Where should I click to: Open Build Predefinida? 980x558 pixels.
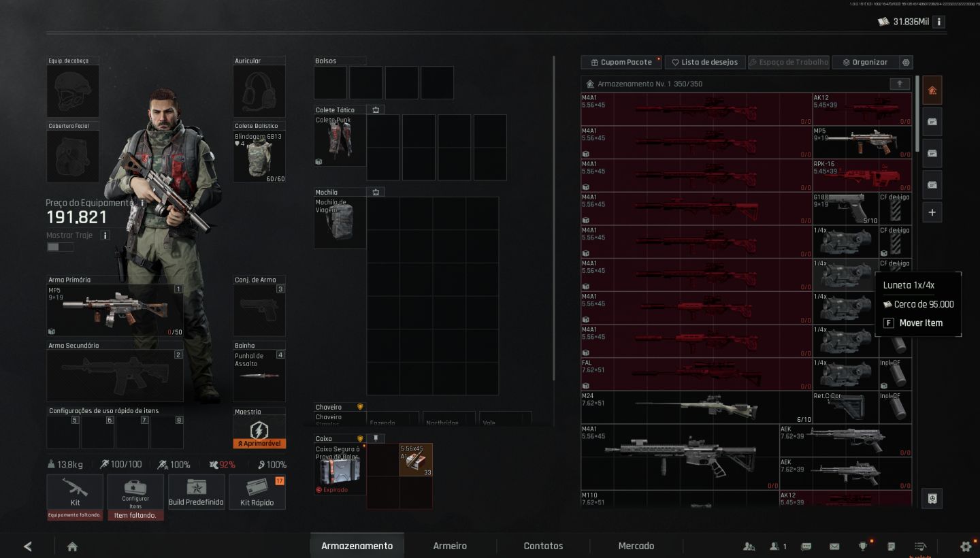click(x=196, y=492)
